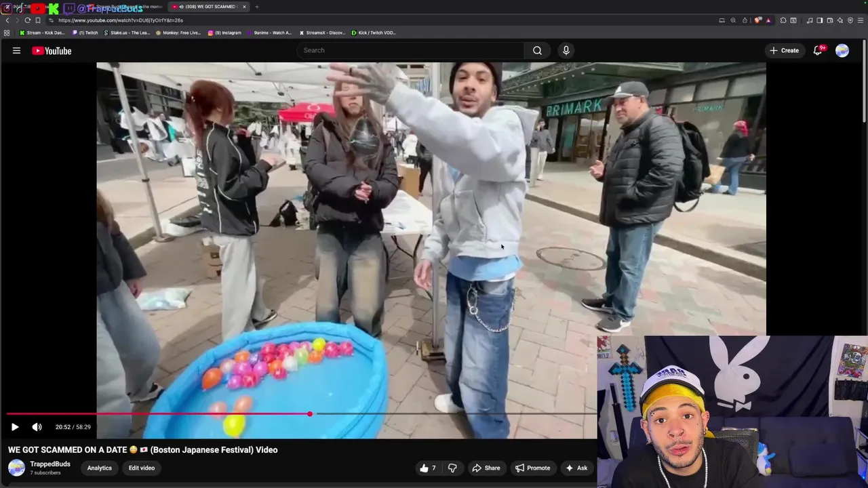This screenshot has width=868, height=488.
Task: Go forward in browser history
Action: tap(17, 20)
